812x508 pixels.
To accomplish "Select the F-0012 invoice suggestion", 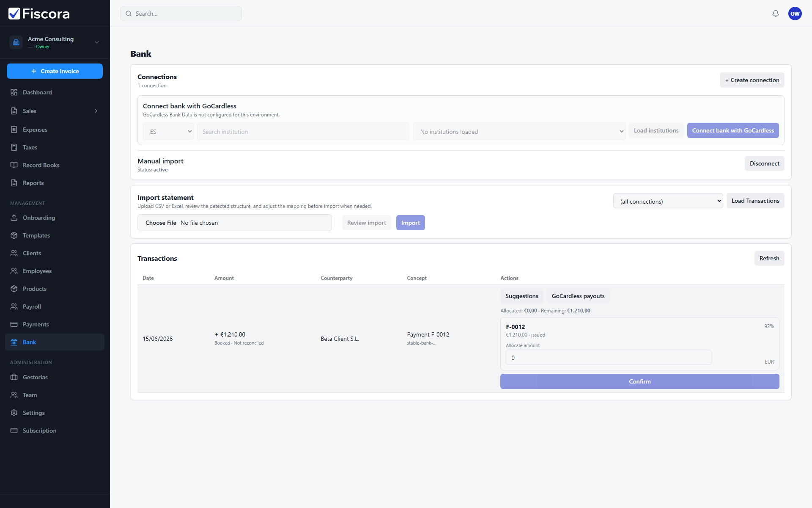I will [639, 343].
